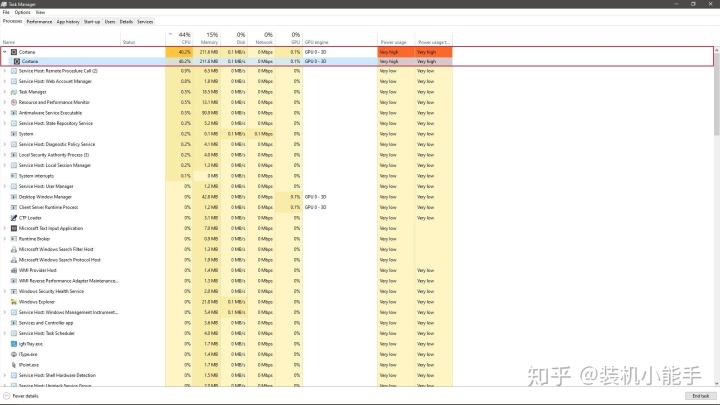Open the View menu
The height and width of the screenshot is (405, 720).
(40, 12)
